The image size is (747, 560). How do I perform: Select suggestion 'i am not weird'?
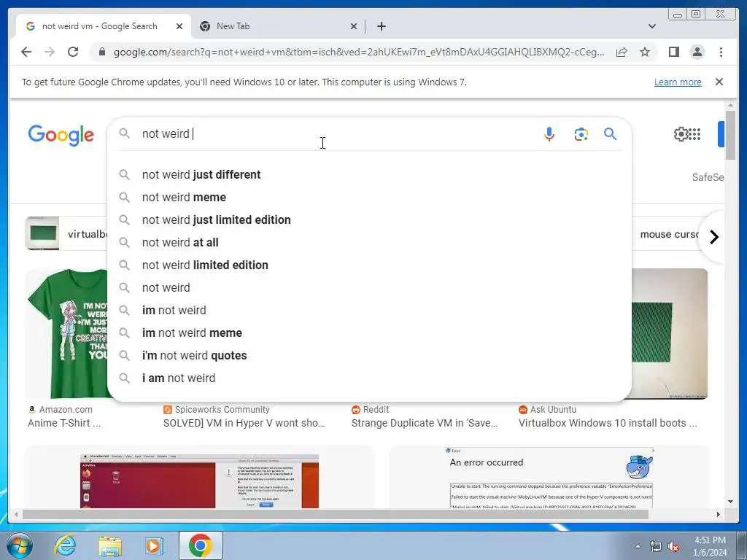click(x=369, y=378)
